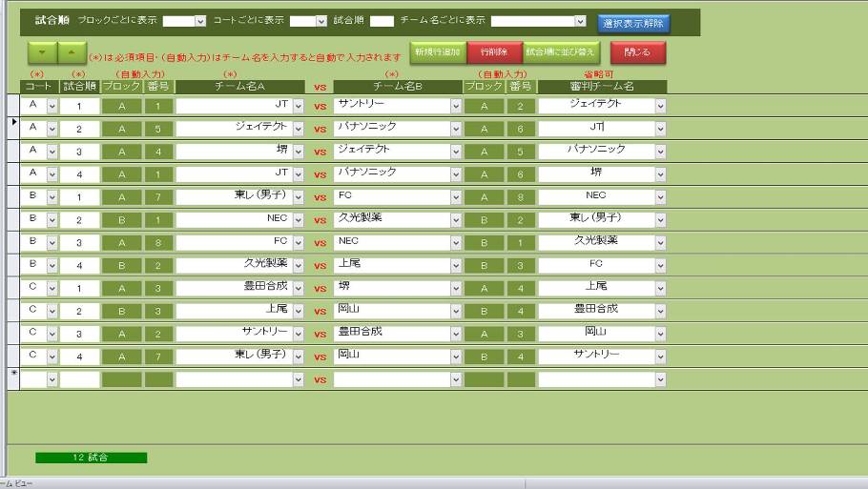Click the green up-arrow move button
The width and height of the screenshot is (868, 489).
[x=72, y=52]
